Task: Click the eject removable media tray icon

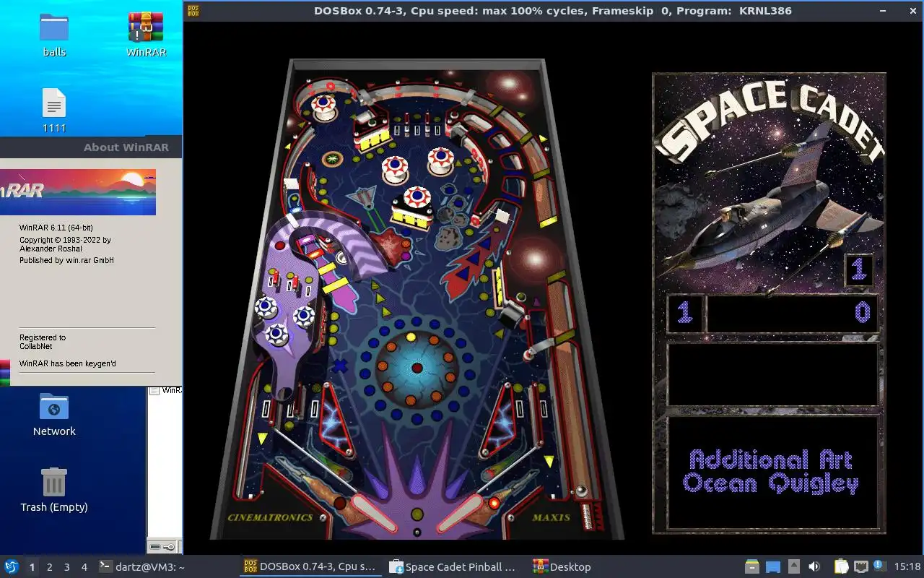Action: click(793, 566)
